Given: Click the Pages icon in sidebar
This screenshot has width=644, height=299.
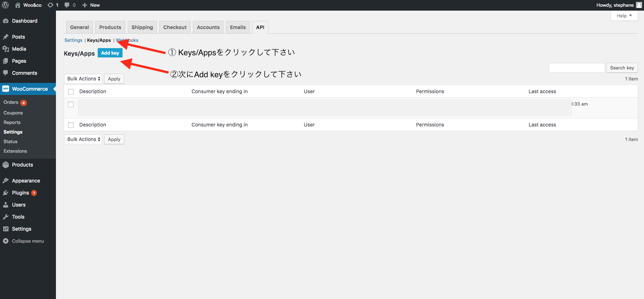Looking at the screenshot, I should (x=6, y=61).
